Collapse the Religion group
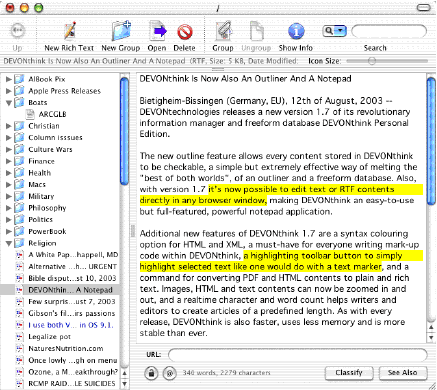This screenshot has height=390, width=437. 9,243
